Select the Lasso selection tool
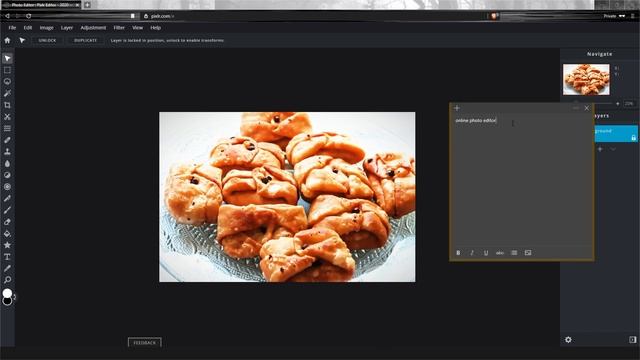This screenshot has height=360, width=640. coord(7,82)
